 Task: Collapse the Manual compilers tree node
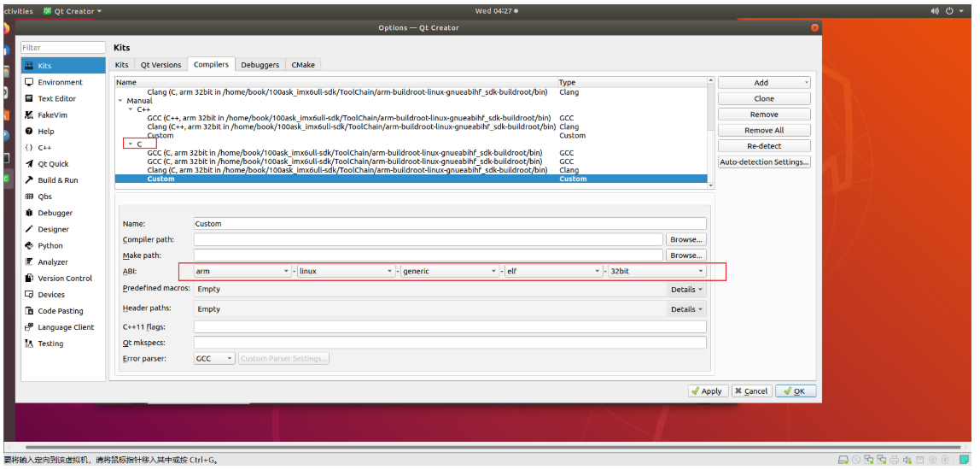pos(120,101)
